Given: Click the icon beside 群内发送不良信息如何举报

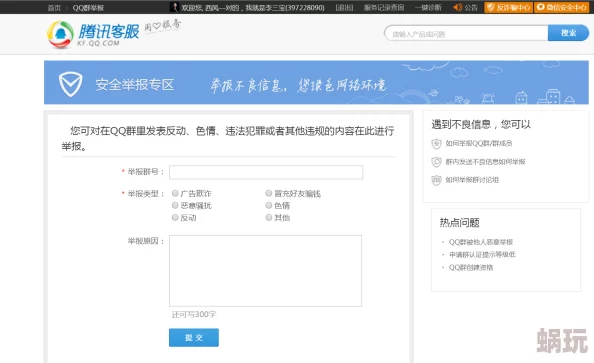Looking at the screenshot, I should tap(436, 162).
